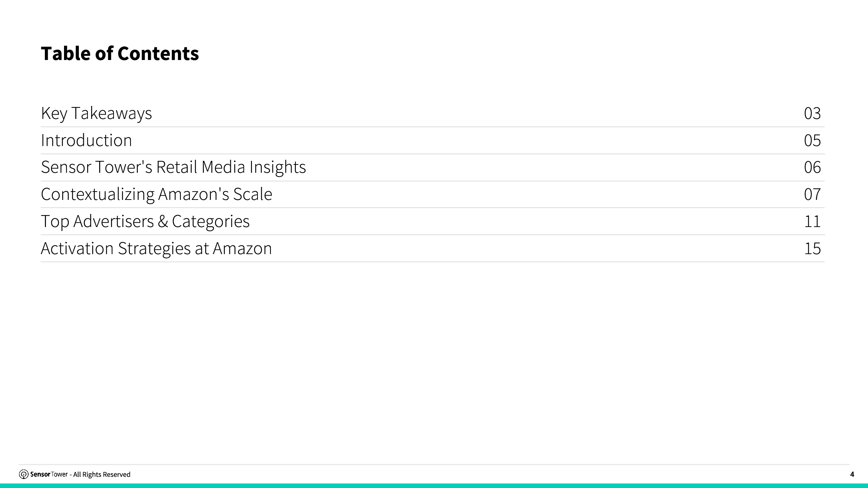Screen dimensions: 868x488
Task: Click slide number 4 in footer
Action: [x=852, y=474]
